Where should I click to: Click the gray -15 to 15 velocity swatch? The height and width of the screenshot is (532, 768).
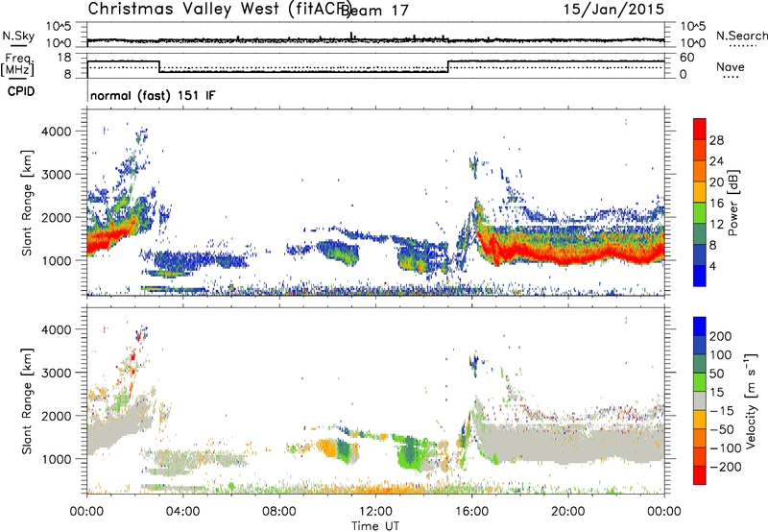coord(700,400)
